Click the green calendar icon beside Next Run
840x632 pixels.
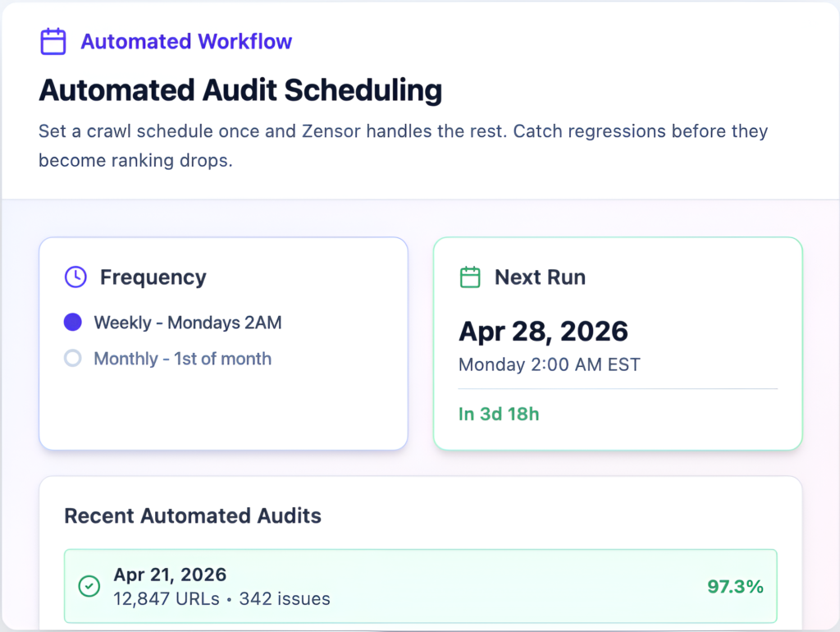tap(469, 277)
